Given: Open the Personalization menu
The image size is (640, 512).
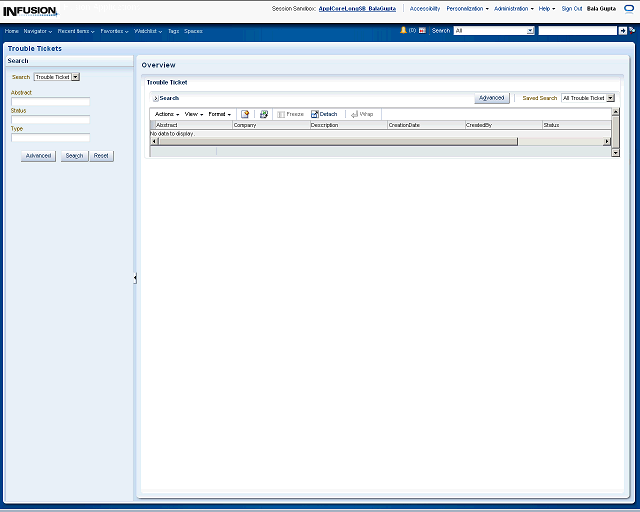Looking at the screenshot, I should click(x=467, y=9).
